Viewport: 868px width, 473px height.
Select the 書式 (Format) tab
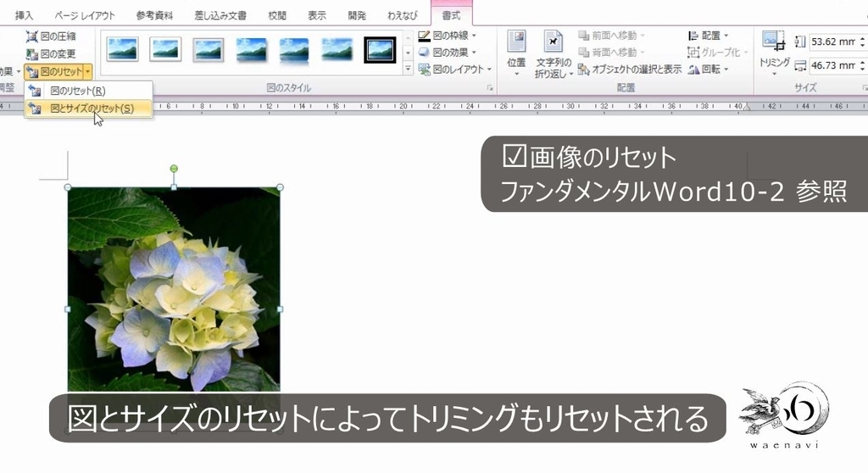pos(451,15)
